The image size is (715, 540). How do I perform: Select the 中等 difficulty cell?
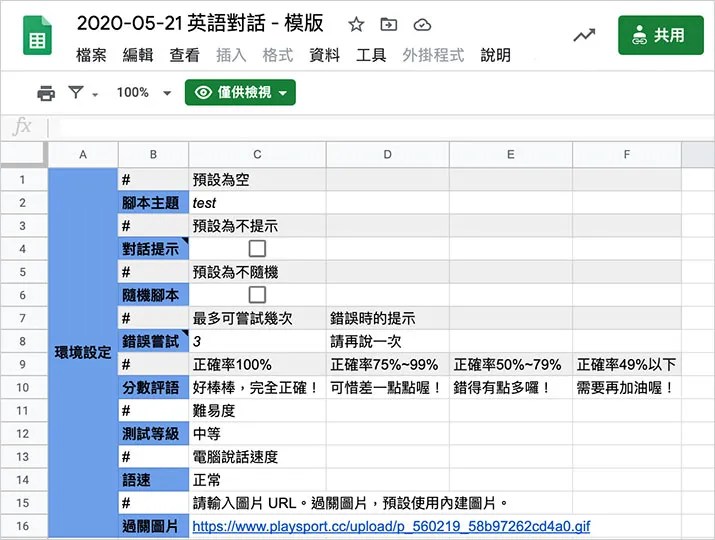257,434
